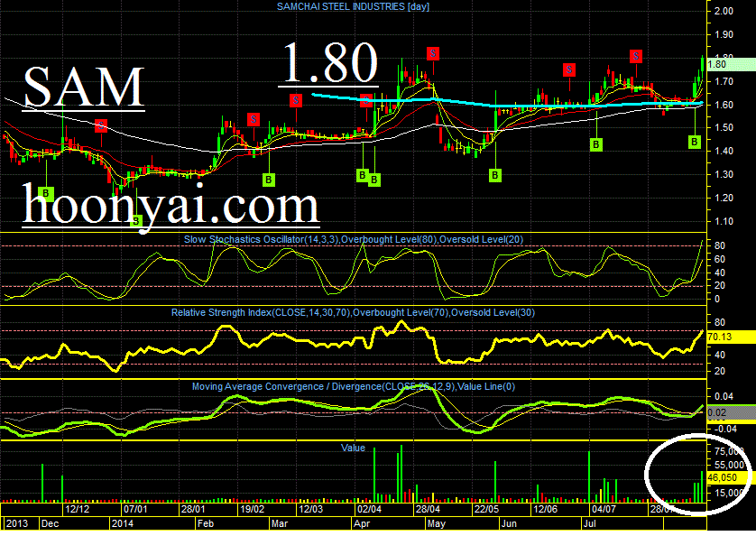The image size is (756, 536).
Task: Click the Apr month label
Action: pyautogui.click(x=362, y=524)
